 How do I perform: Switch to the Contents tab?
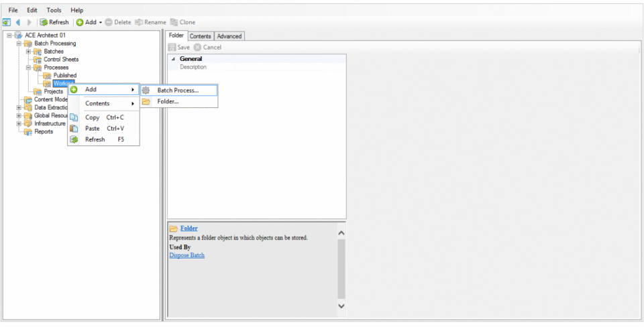tap(201, 36)
